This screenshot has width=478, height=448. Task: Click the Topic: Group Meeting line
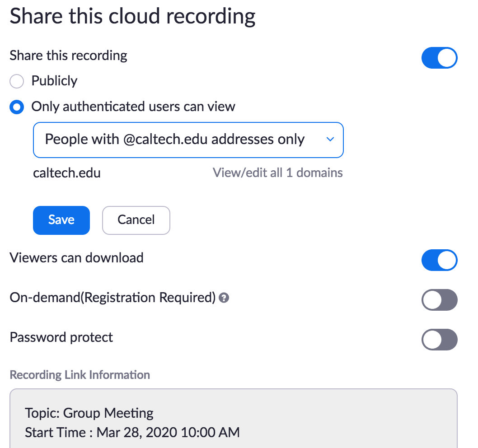click(x=89, y=413)
